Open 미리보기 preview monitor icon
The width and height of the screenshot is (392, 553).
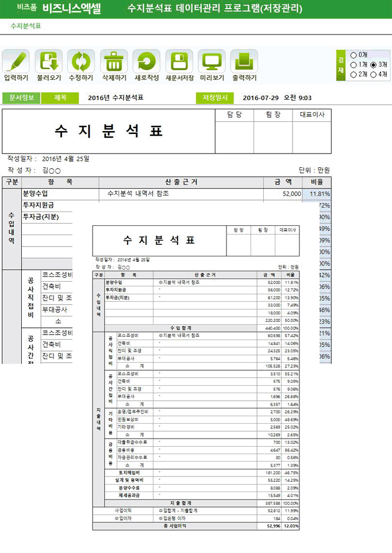(212, 62)
